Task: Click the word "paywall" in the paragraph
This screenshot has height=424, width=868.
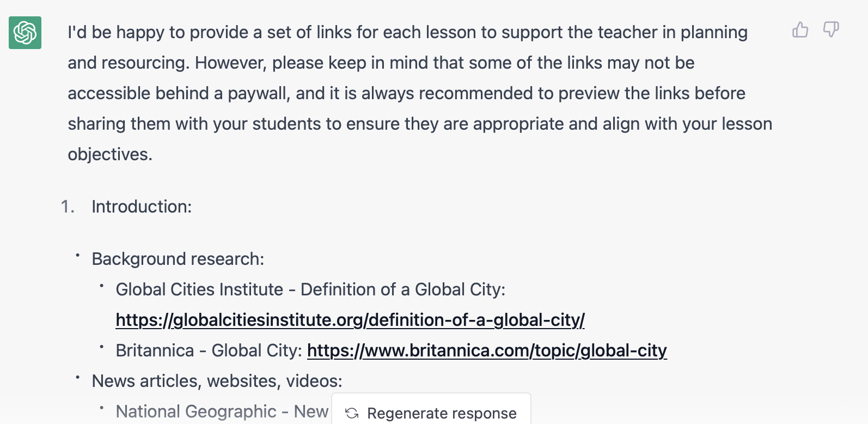Action: 257,93
